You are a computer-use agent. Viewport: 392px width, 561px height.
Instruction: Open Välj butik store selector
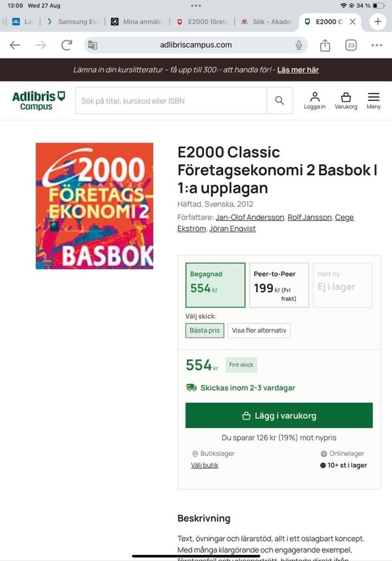(x=204, y=465)
